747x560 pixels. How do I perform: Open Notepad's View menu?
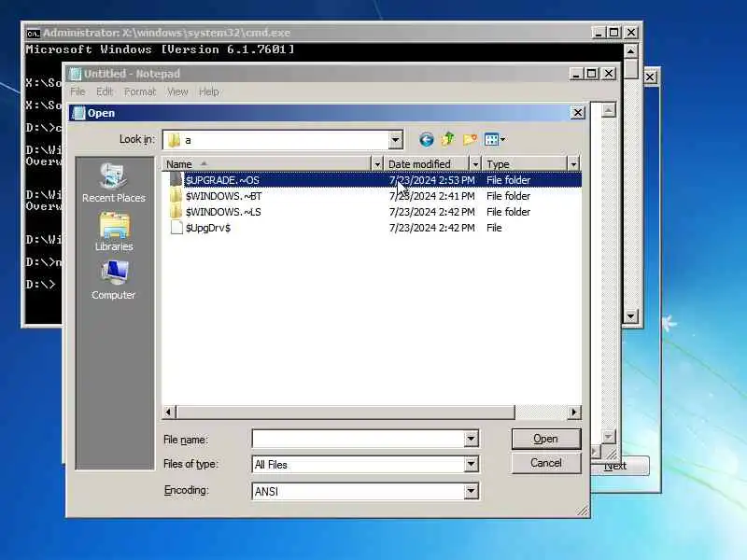point(177,91)
